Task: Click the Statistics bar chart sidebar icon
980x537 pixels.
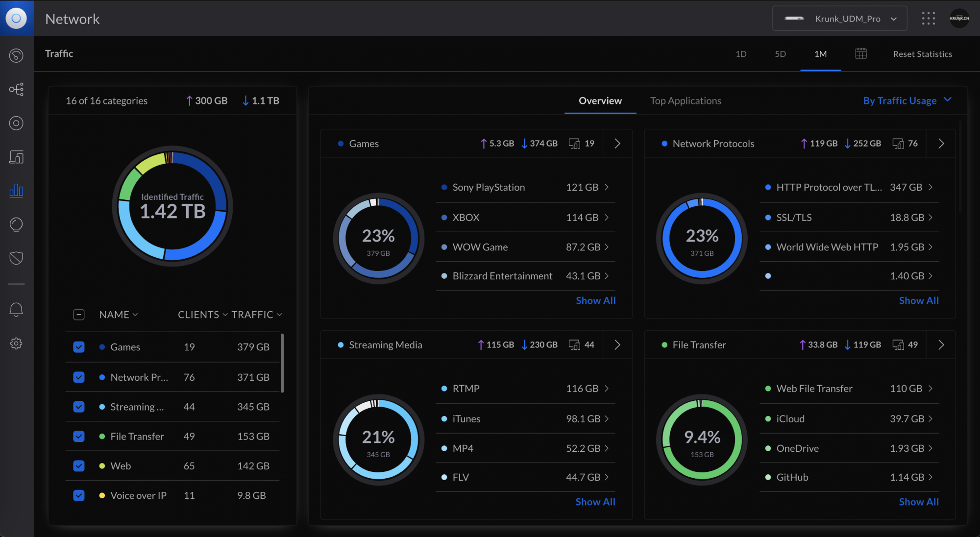Action: coord(16,191)
